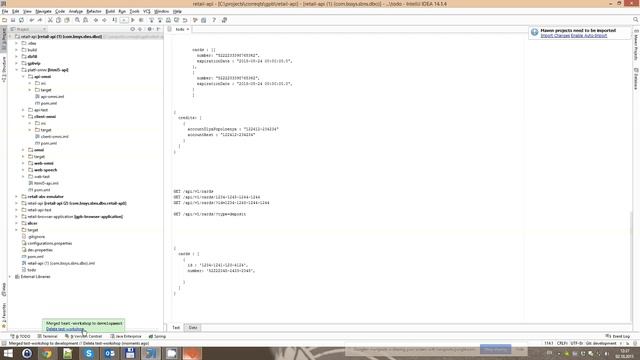This screenshot has height=360, width=640.
Task: Open the Event Log
Action: point(618,336)
